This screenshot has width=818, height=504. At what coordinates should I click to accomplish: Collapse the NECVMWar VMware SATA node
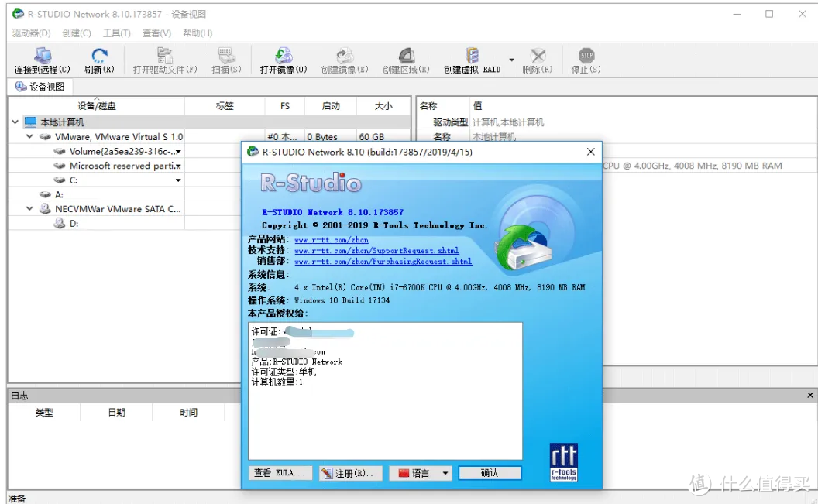coord(29,208)
